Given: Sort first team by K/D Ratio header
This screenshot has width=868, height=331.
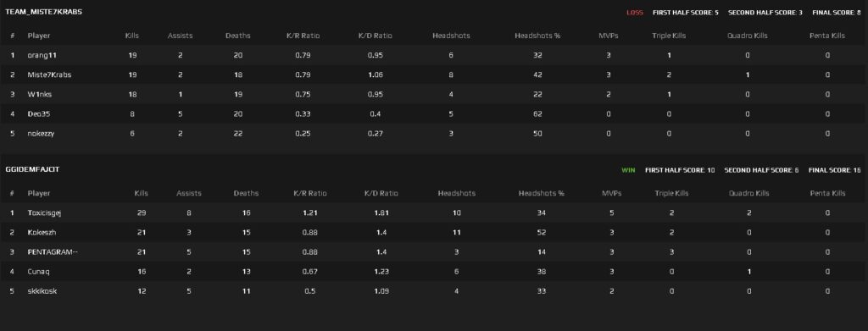Looking at the screenshot, I should pos(375,36).
